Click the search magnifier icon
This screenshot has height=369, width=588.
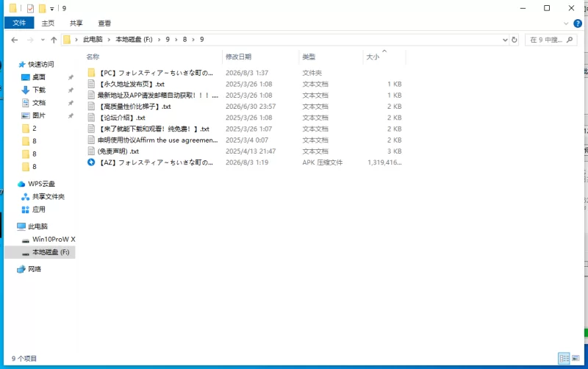pos(570,40)
